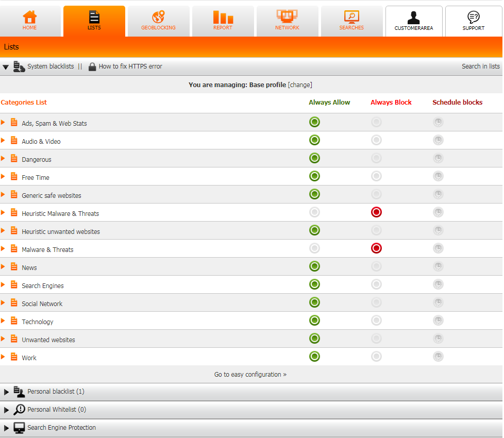Image resolution: width=504 pixels, height=438 pixels.
Task: Switch to the Lists tab
Action: pyautogui.click(x=94, y=21)
